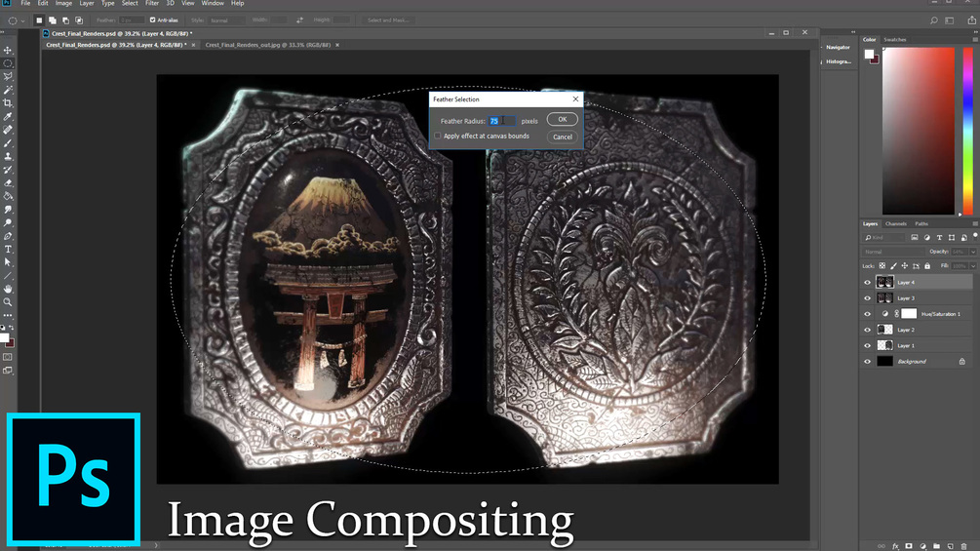This screenshot has width=980, height=551.
Task: Select the Zoom tool
Action: pyautogui.click(x=8, y=301)
